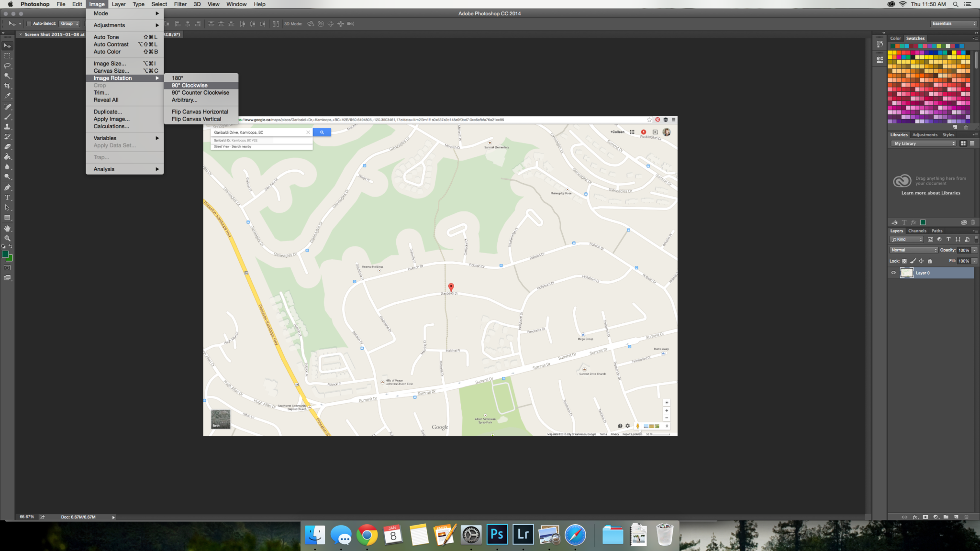Open the Opacity slider dropdown arrow
The height and width of the screenshot is (551, 980).
click(x=974, y=250)
